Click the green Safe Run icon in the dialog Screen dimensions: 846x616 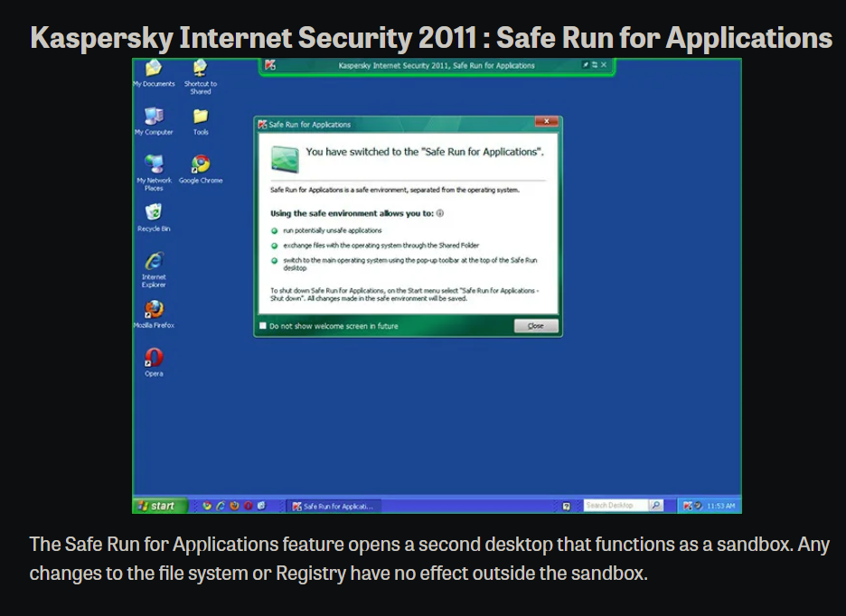click(285, 159)
